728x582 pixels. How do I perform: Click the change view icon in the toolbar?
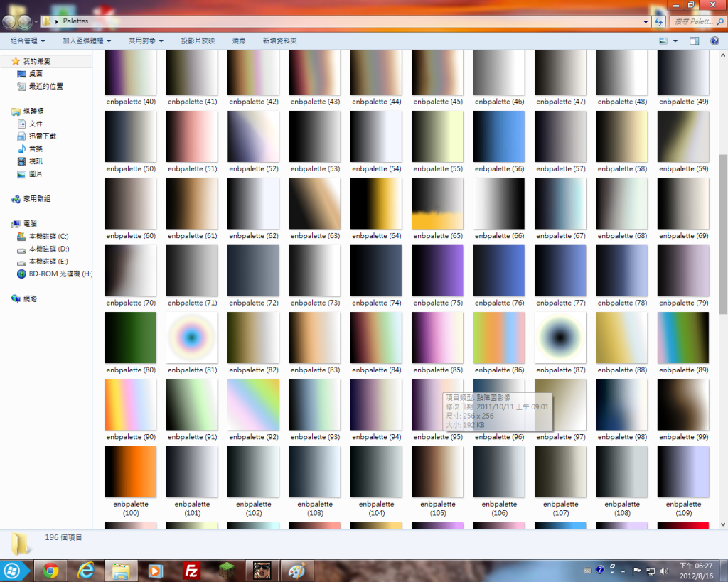663,41
